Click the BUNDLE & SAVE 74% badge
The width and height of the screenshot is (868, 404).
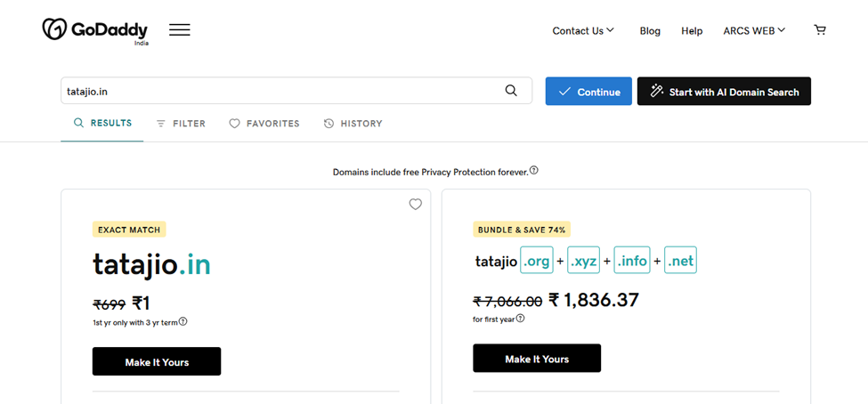click(x=522, y=229)
